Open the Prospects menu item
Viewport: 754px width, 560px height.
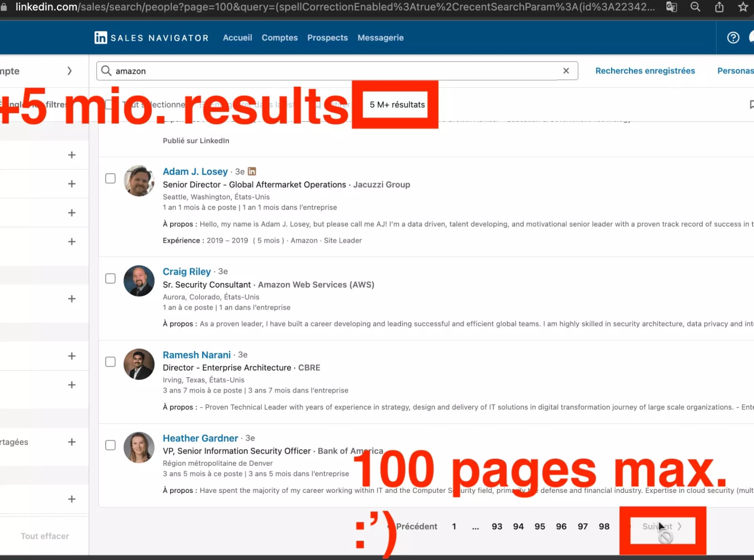click(x=328, y=37)
